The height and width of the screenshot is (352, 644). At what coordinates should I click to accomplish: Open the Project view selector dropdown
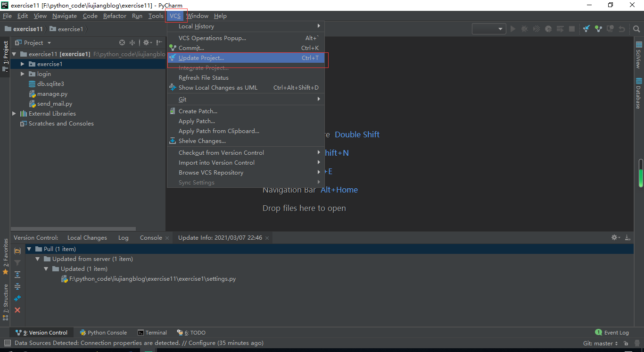tap(34, 42)
